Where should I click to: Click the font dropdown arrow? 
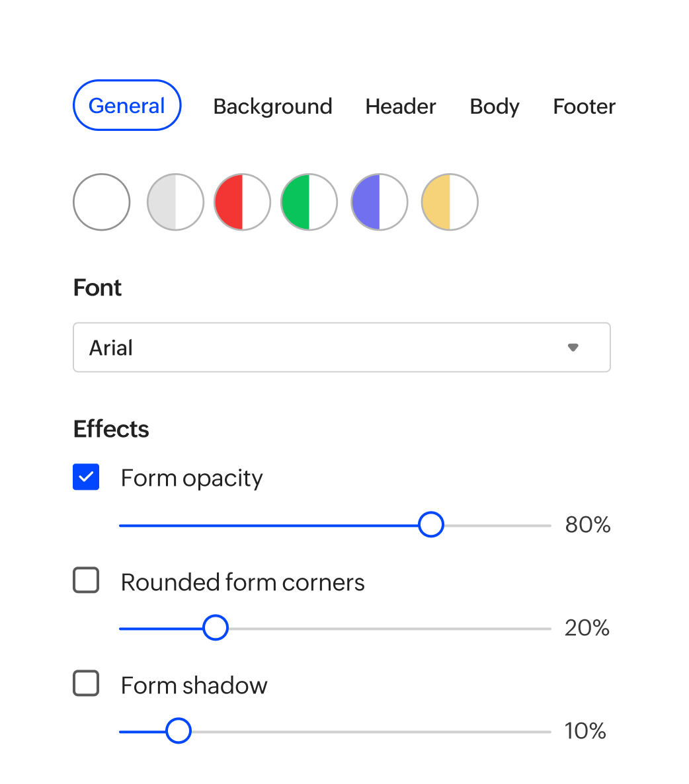tap(573, 348)
